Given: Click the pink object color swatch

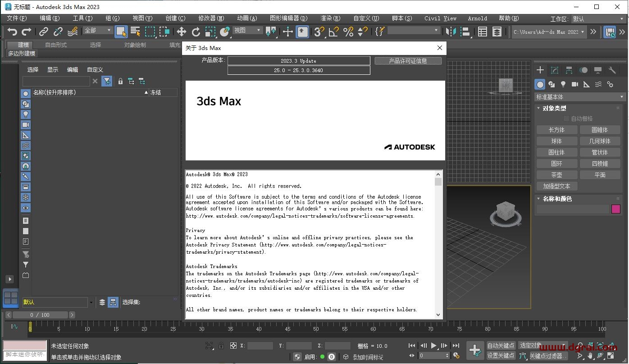Looking at the screenshot, I should tap(617, 209).
